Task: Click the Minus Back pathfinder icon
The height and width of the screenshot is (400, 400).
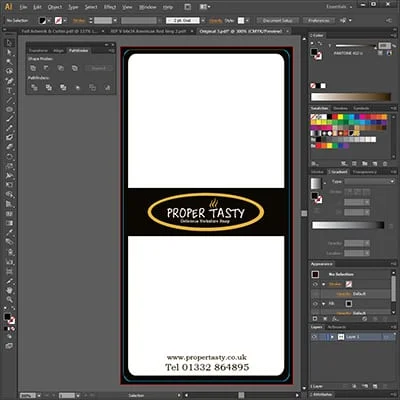Action: 107,88
